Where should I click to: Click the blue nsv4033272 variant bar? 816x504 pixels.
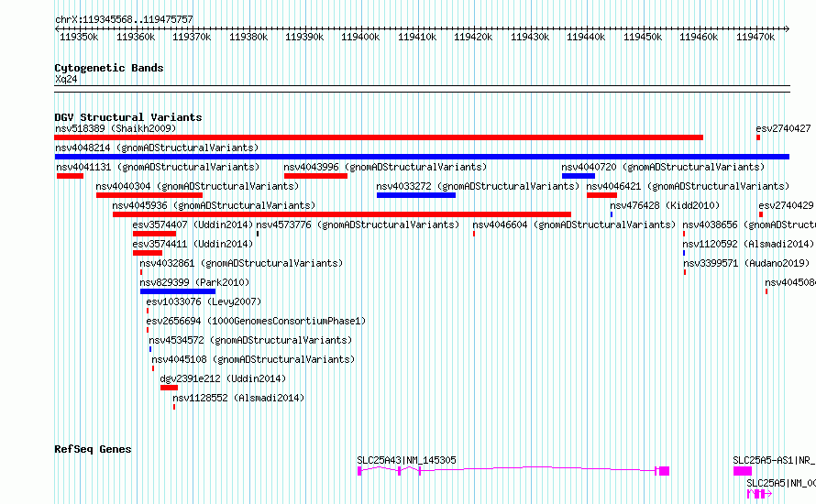pyautogui.click(x=416, y=195)
